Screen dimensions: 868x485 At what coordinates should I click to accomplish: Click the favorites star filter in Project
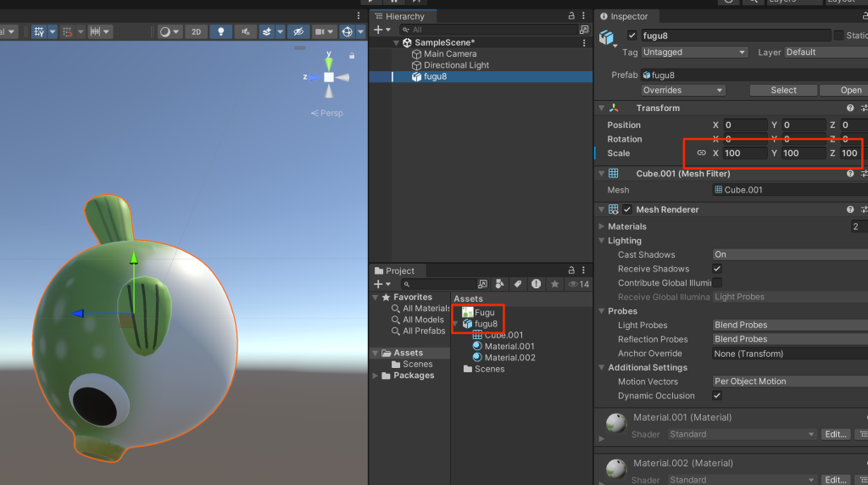[554, 284]
